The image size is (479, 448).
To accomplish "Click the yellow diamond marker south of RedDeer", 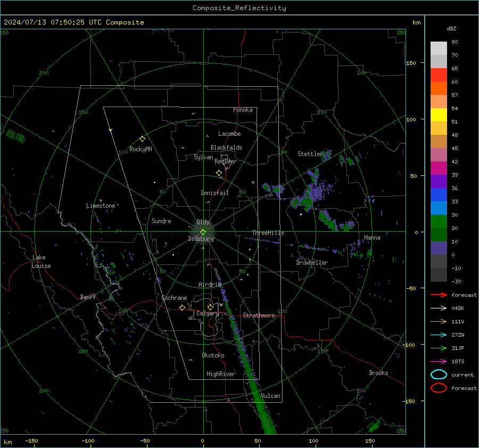I will tap(219, 173).
